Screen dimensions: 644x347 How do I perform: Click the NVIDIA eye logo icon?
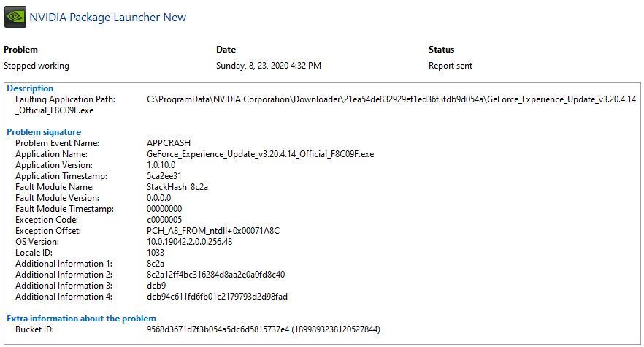point(15,17)
